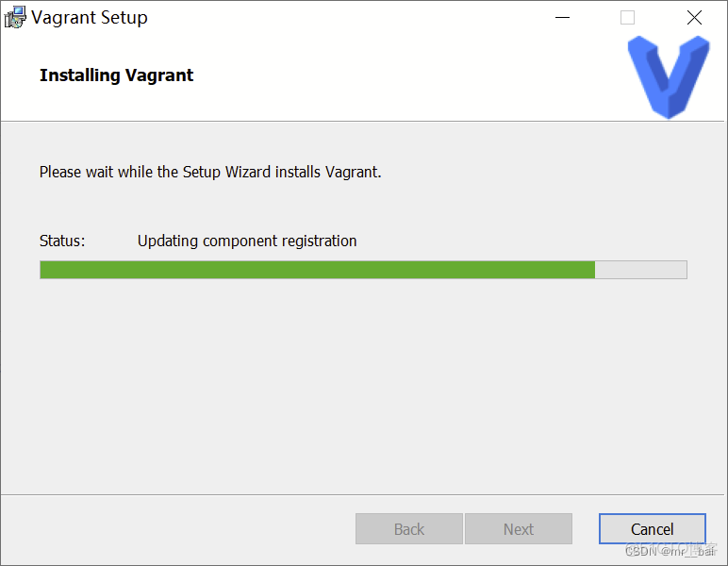The image size is (728, 566).
Task: Click the disabled Next button
Action: pyautogui.click(x=518, y=528)
